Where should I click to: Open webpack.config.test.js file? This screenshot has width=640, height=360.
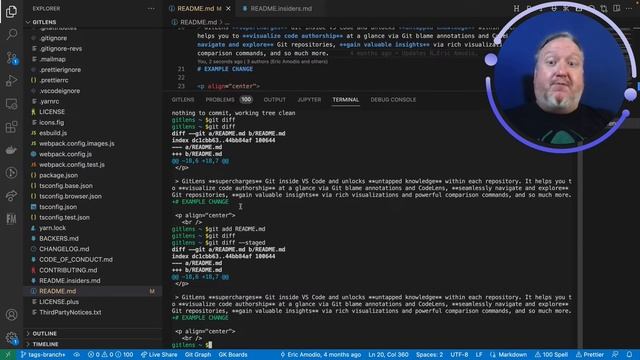tap(72, 164)
